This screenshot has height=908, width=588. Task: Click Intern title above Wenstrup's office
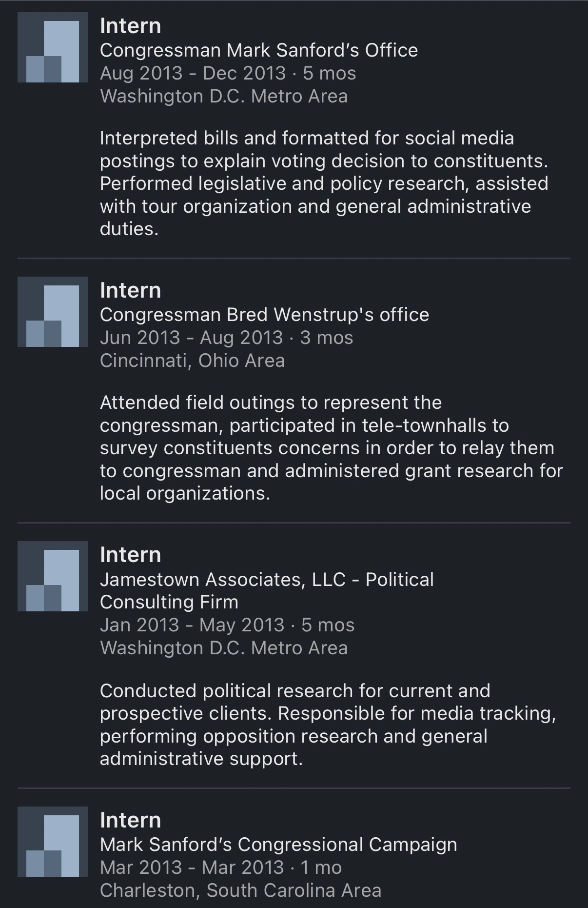130,291
